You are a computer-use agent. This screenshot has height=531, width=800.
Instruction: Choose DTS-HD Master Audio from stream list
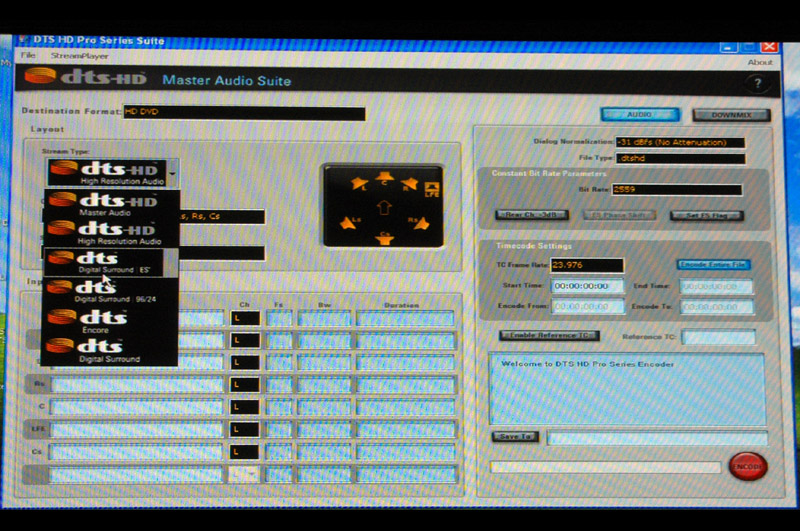[111, 205]
